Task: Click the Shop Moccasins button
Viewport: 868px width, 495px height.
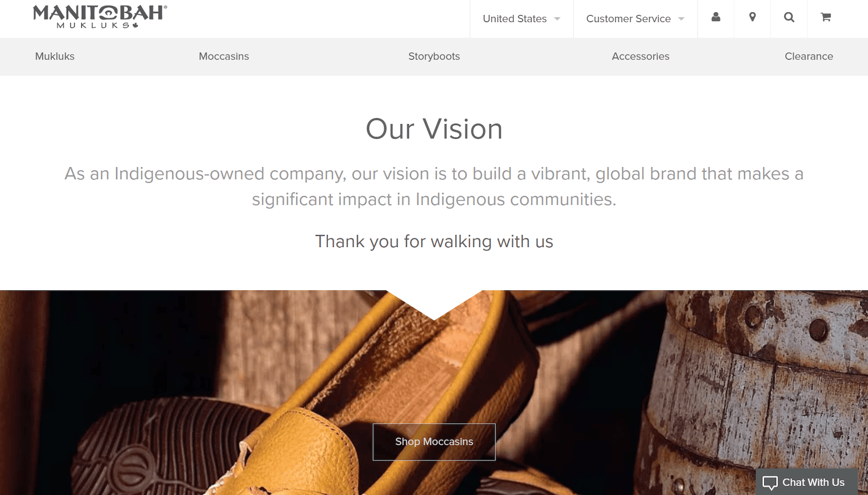Action: [434, 442]
